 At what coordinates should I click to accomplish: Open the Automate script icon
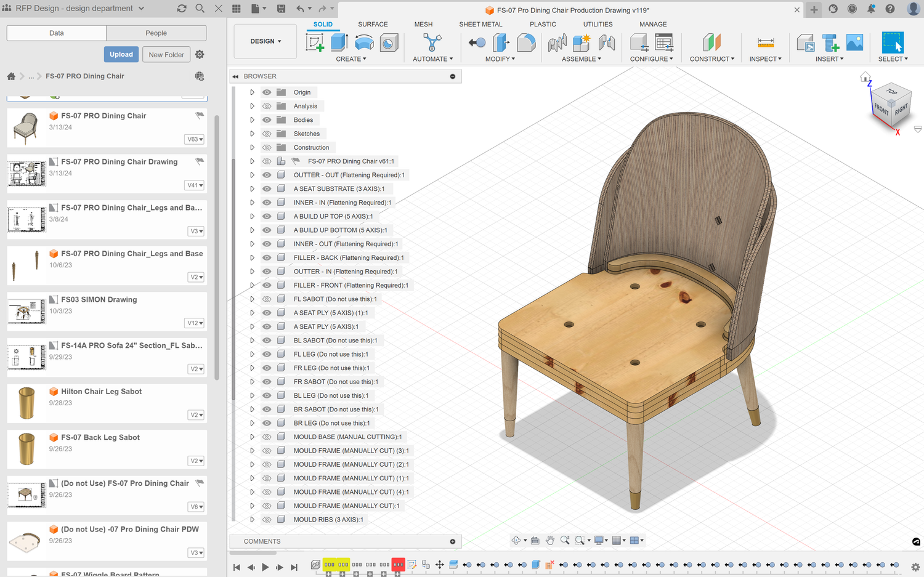pos(432,42)
